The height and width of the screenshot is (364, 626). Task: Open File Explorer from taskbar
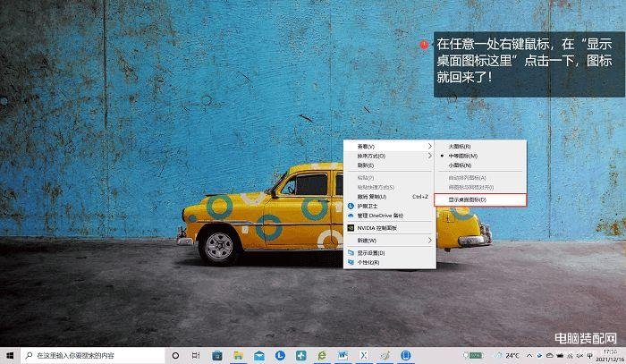click(238, 355)
